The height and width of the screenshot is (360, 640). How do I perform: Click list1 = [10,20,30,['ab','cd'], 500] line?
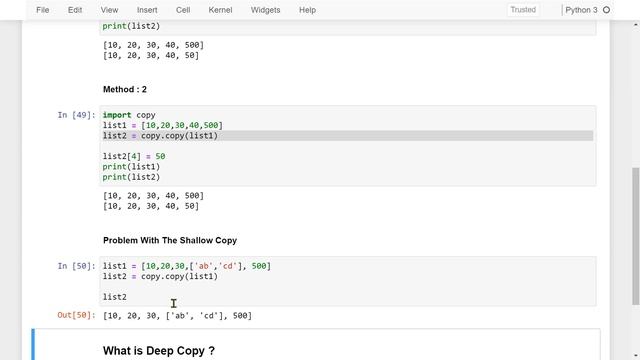pyautogui.click(x=187, y=266)
